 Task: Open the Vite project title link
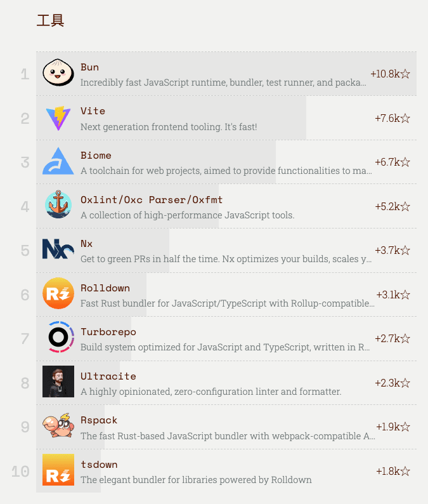[93, 111]
